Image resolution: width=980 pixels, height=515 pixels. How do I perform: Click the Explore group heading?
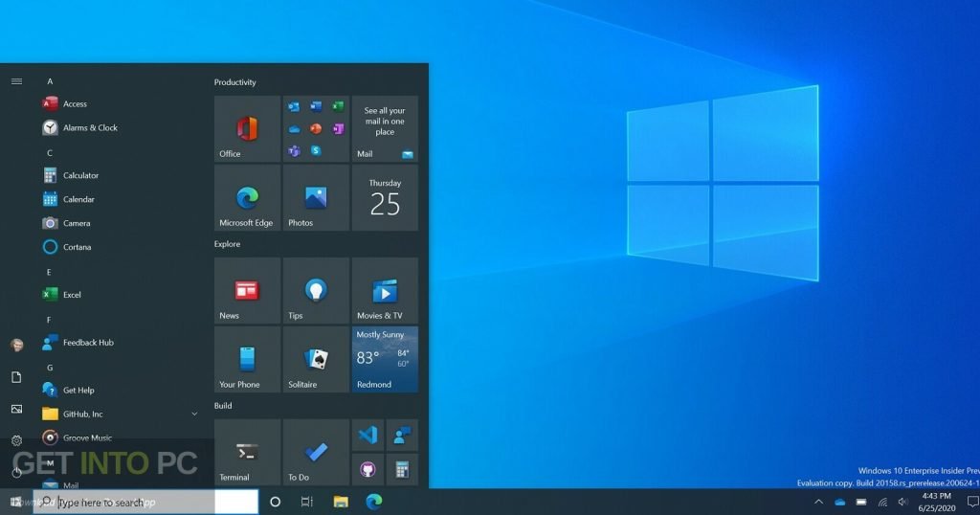tap(227, 244)
